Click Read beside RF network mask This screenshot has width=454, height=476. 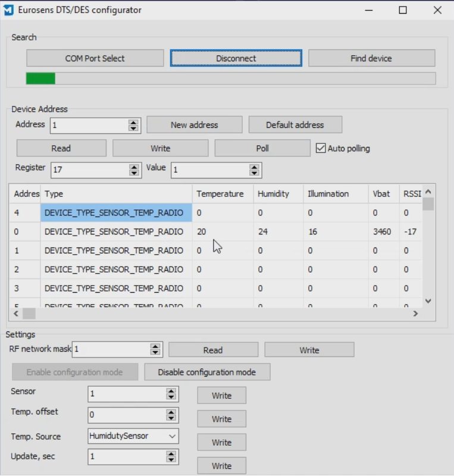tap(213, 350)
